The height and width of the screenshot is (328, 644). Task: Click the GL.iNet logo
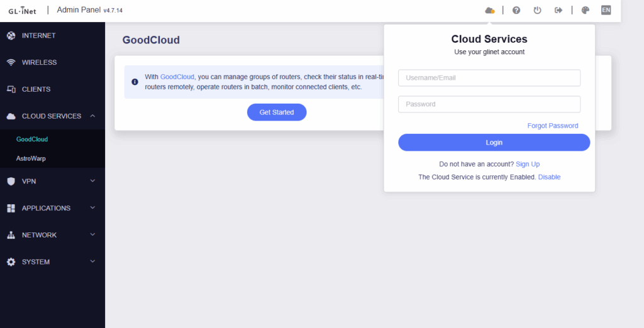tap(22, 10)
